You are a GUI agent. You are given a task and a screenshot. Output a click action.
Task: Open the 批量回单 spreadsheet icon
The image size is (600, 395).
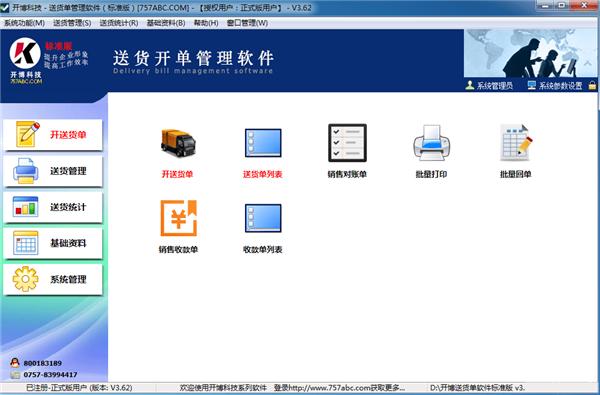coord(516,143)
